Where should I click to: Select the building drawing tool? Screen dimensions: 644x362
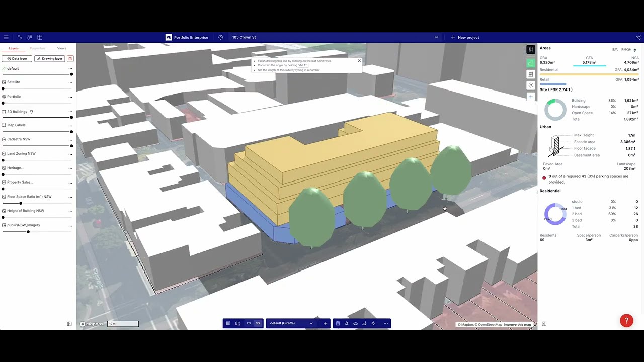(x=338, y=323)
